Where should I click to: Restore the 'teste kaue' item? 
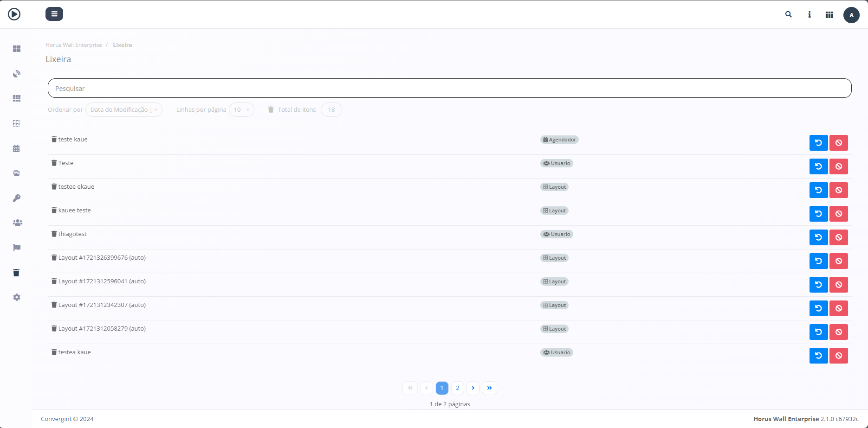click(x=818, y=143)
